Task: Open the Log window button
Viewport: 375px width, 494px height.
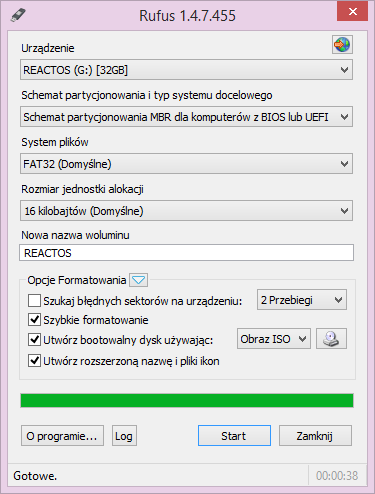Action: click(124, 435)
